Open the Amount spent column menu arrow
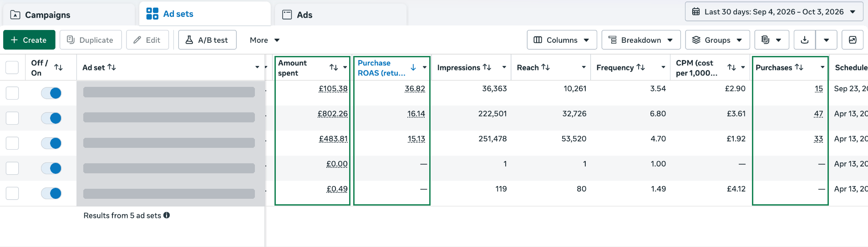Image resolution: width=868 pixels, height=247 pixels. point(345,67)
